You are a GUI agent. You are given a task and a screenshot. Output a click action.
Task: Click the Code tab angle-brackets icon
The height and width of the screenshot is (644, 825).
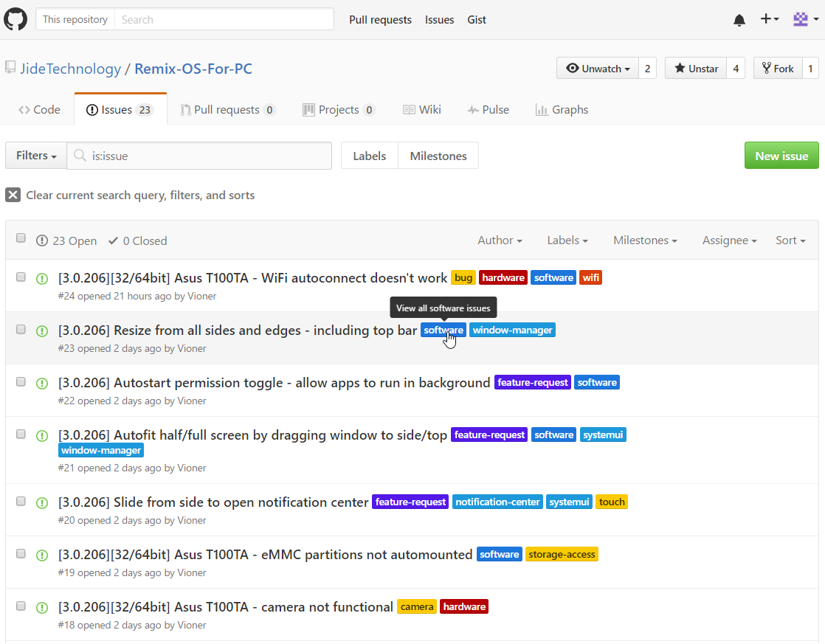pyautogui.click(x=24, y=110)
